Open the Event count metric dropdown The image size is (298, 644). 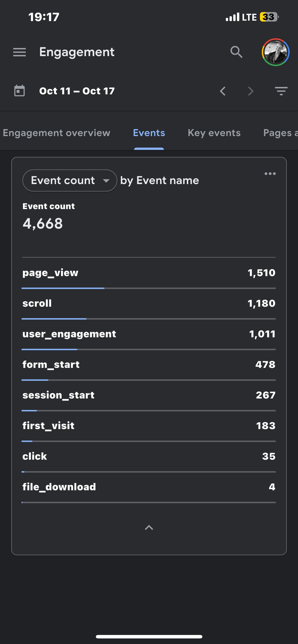point(70,181)
